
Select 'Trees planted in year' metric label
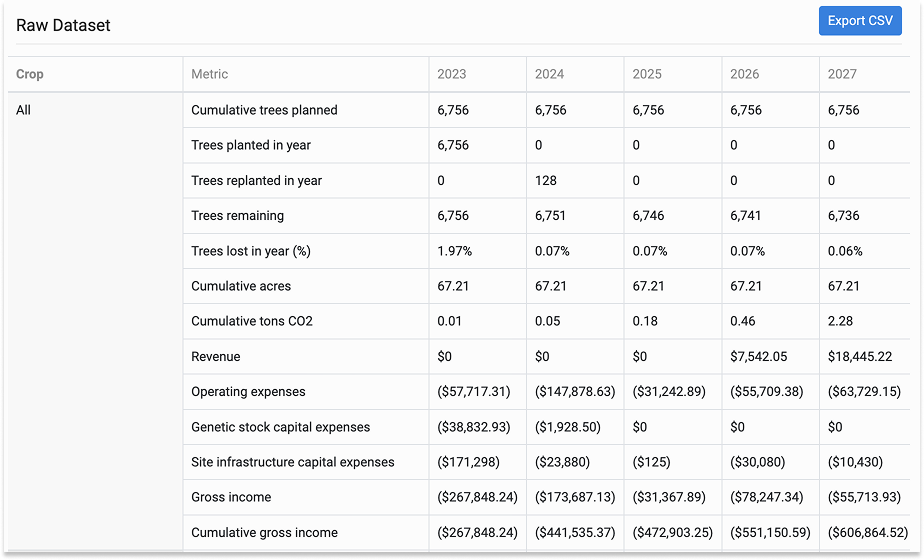coord(250,145)
